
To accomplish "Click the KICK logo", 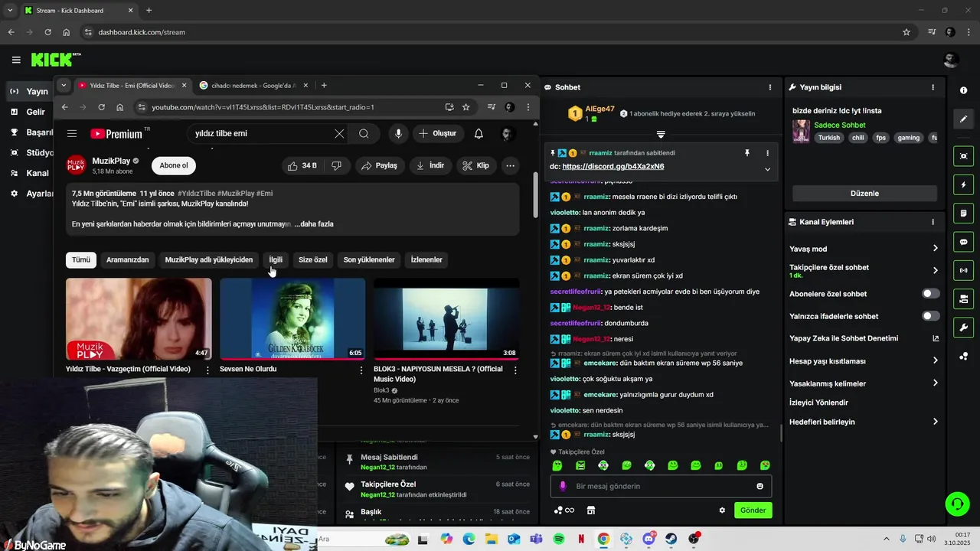I will [x=55, y=60].
